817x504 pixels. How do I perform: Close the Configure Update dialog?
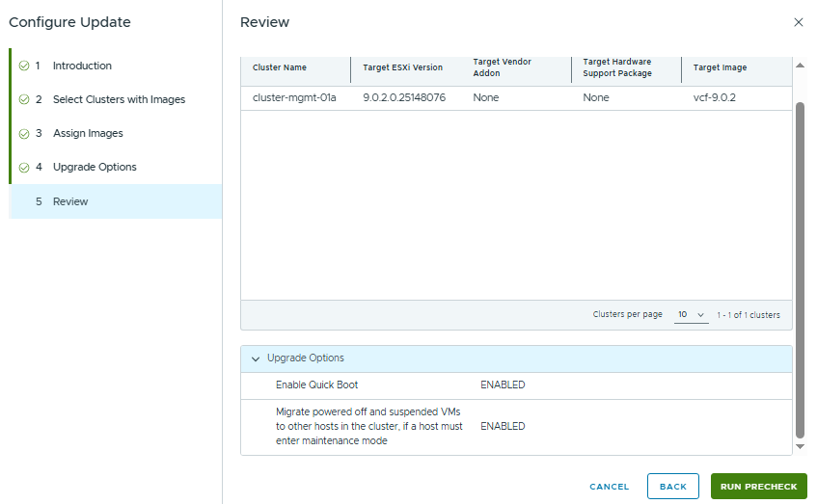coord(798,22)
